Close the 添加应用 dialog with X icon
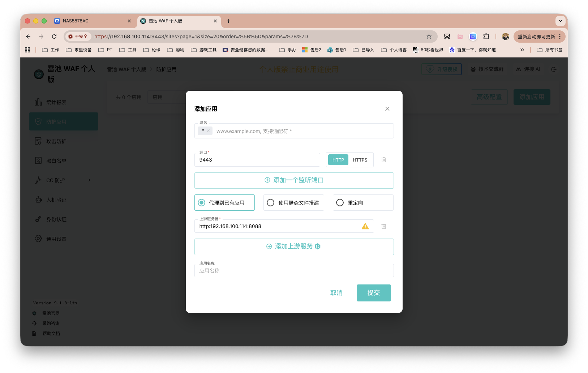 tap(387, 109)
